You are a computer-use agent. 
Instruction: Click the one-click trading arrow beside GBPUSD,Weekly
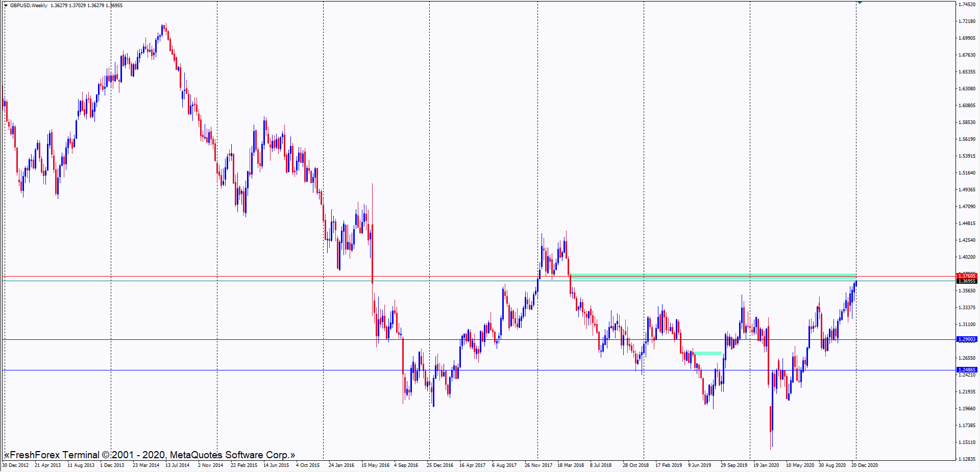[6, 6]
